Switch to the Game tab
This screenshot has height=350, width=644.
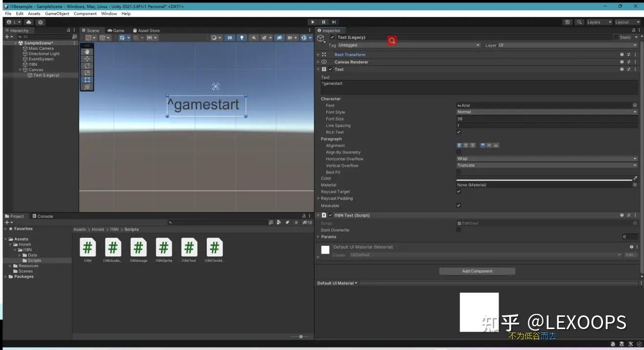point(116,30)
